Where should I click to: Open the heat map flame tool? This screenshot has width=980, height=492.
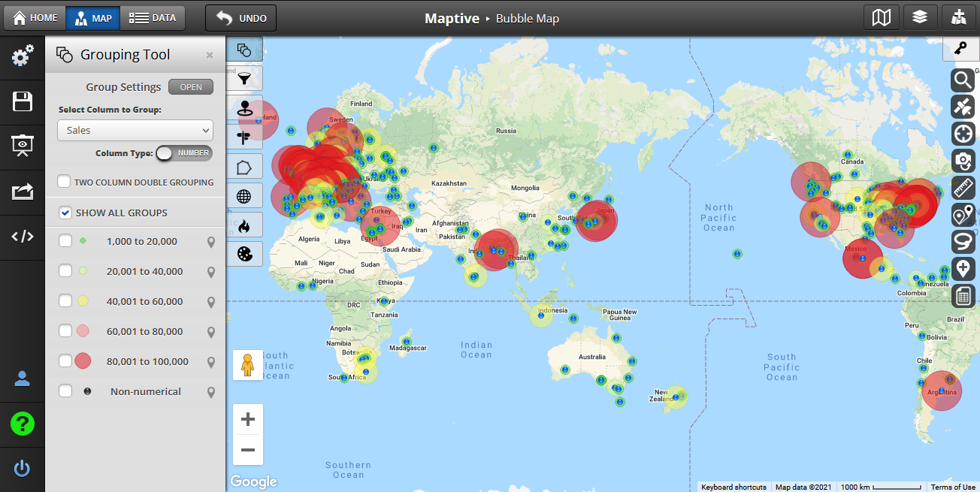pyautogui.click(x=244, y=225)
